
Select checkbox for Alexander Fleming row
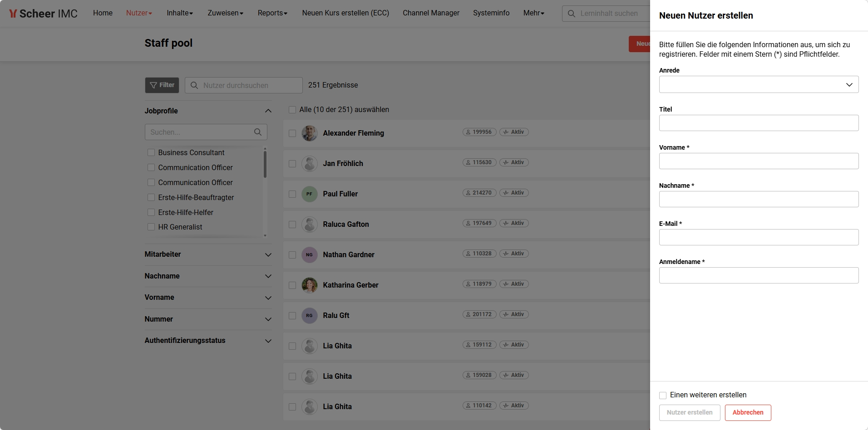coord(292,133)
